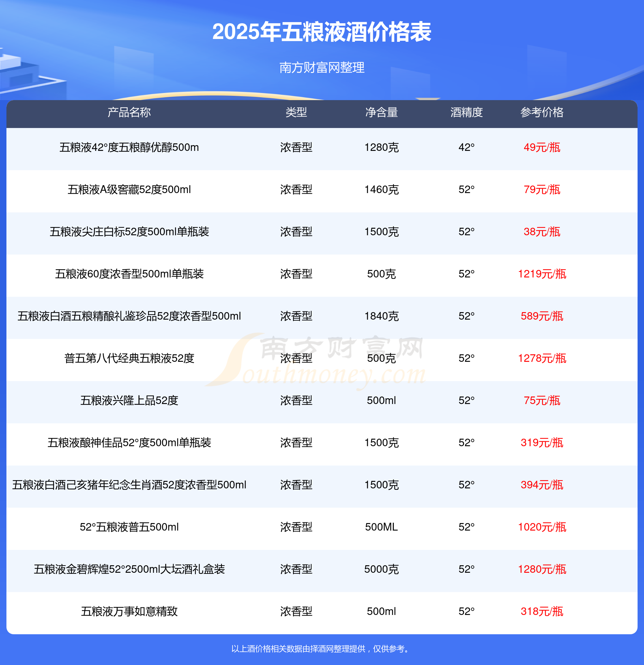Click the "酒精度" column header
The image size is (644, 665).
click(467, 112)
